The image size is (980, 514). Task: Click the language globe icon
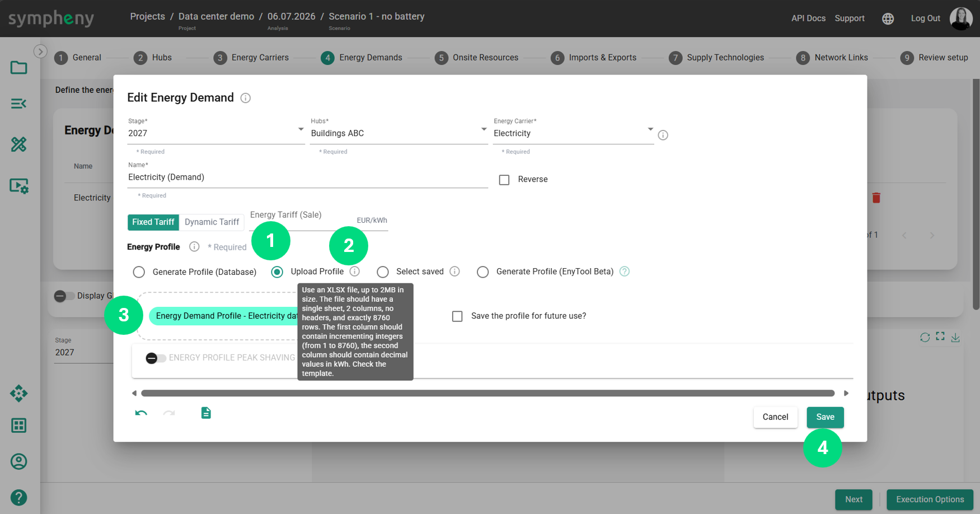[888, 18]
